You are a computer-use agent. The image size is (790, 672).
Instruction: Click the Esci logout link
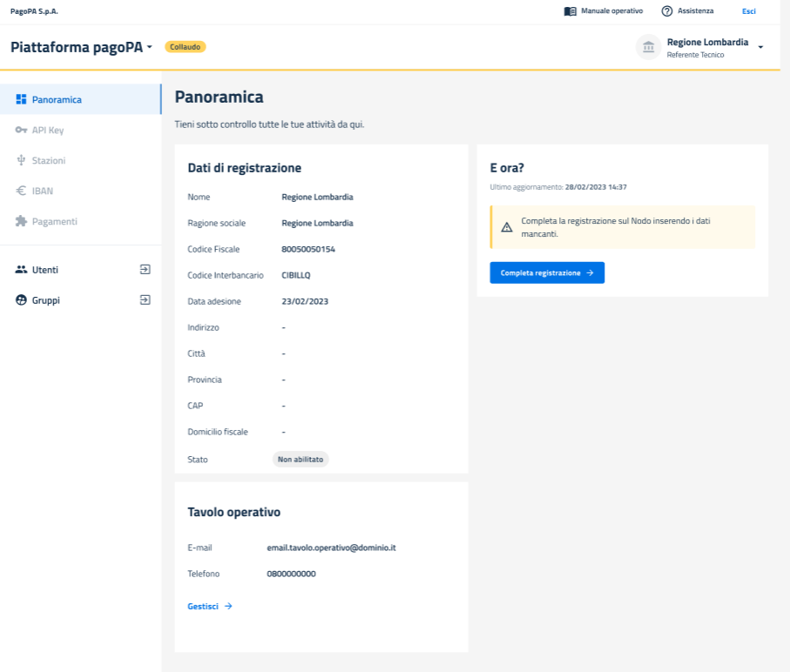[x=748, y=11]
